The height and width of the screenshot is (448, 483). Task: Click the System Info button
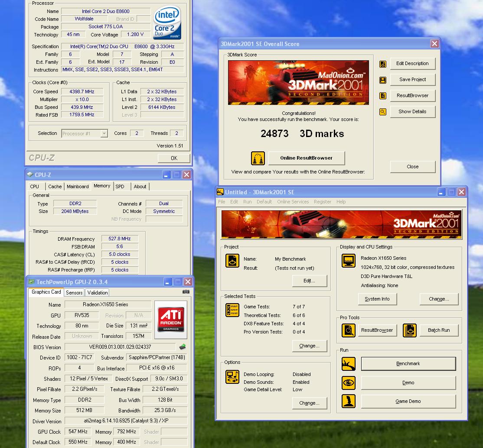377,299
